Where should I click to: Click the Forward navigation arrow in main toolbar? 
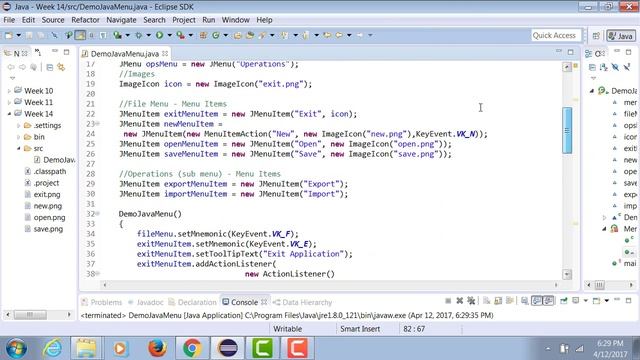tap(360, 36)
